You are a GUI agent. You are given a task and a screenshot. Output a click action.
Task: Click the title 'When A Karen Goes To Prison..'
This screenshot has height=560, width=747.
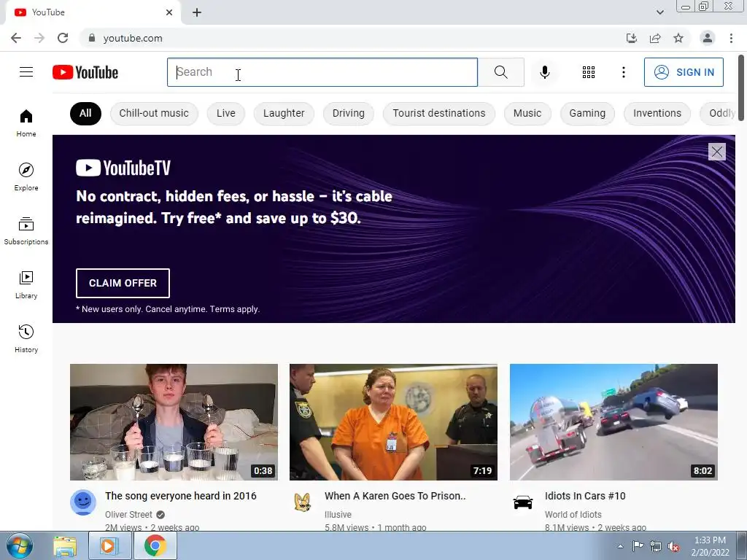point(395,496)
